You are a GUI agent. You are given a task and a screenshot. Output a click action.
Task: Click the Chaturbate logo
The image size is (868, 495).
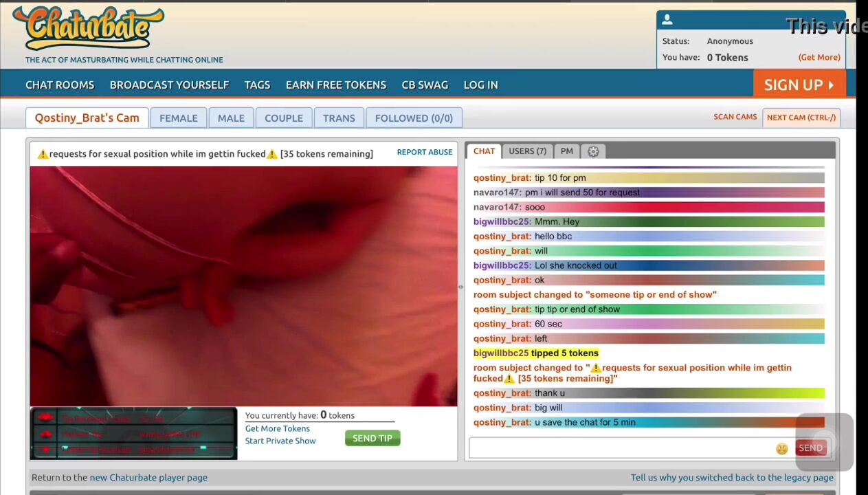(89, 27)
